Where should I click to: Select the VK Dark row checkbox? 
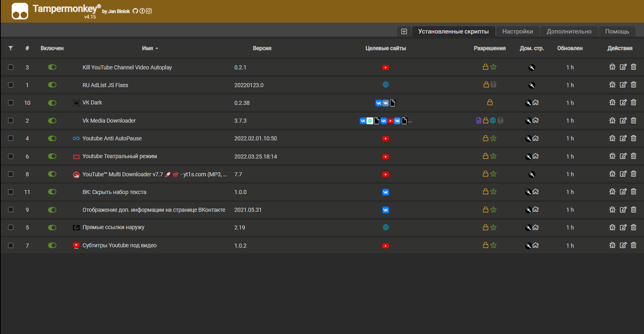click(11, 103)
